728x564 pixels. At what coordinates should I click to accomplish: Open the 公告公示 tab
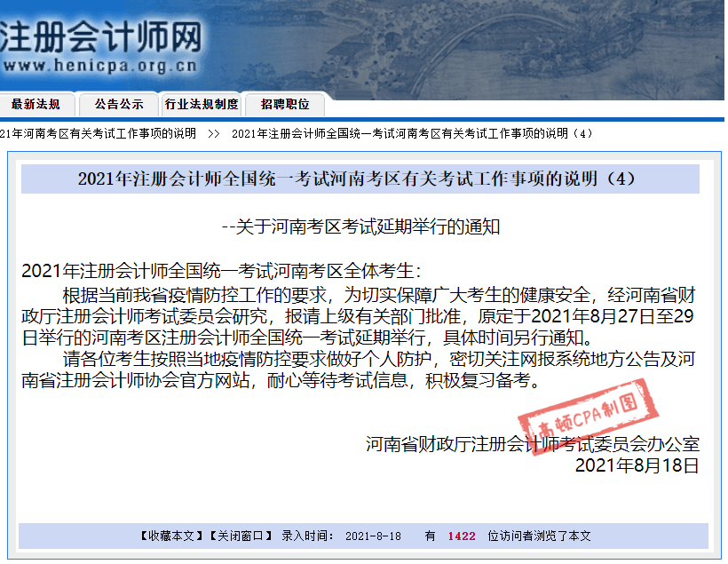point(119,105)
